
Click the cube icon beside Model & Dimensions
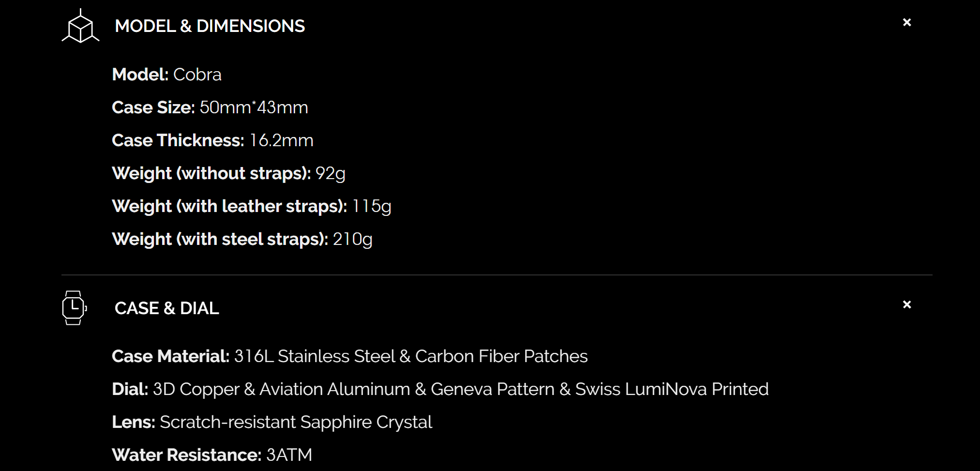pos(80,26)
